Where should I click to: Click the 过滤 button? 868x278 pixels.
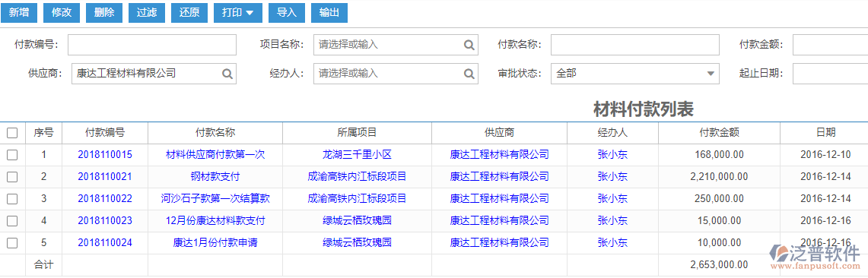148,13
